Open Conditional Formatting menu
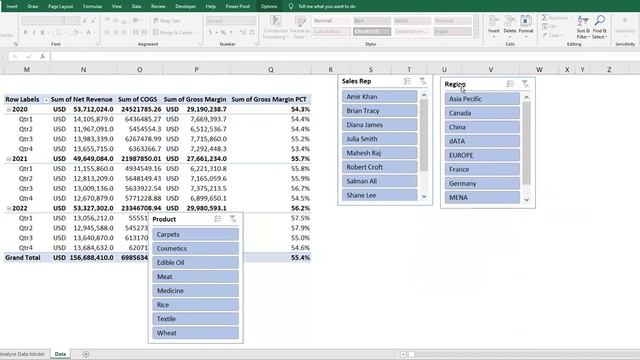Viewport: 640px width, 360px height. [276, 27]
